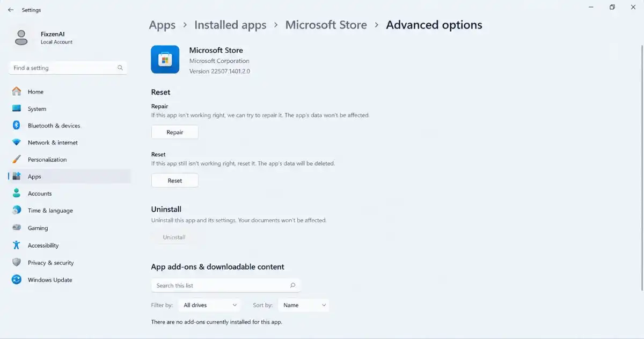This screenshot has width=644, height=339.
Task: Click the Advanced options breadcrumb title
Action: pyautogui.click(x=434, y=25)
